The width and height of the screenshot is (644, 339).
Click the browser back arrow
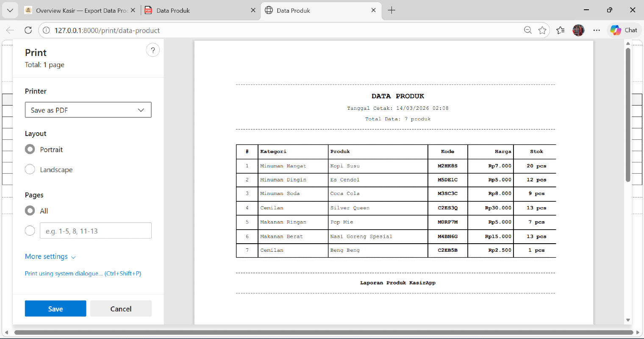pos(10,30)
